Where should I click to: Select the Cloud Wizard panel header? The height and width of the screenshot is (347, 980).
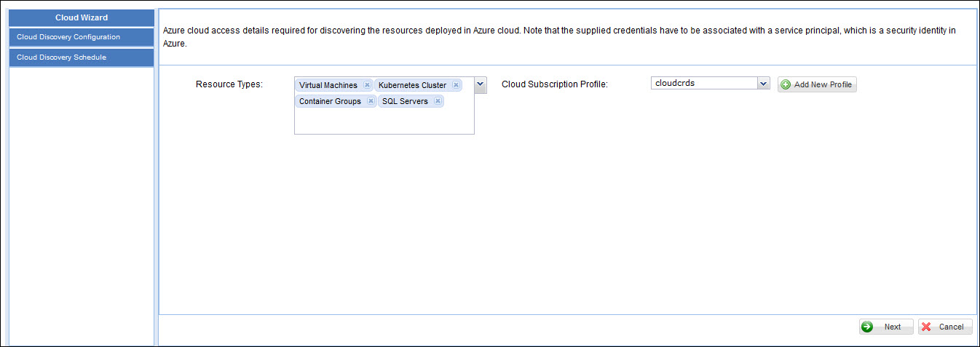(82, 18)
